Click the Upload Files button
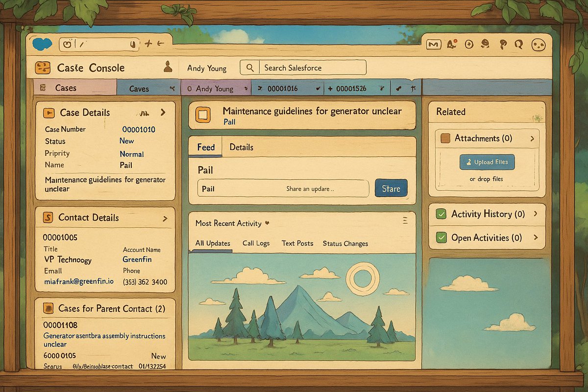The height and width of the screenshot is (392, 588). pyautogui.click(x=487, y=162)
